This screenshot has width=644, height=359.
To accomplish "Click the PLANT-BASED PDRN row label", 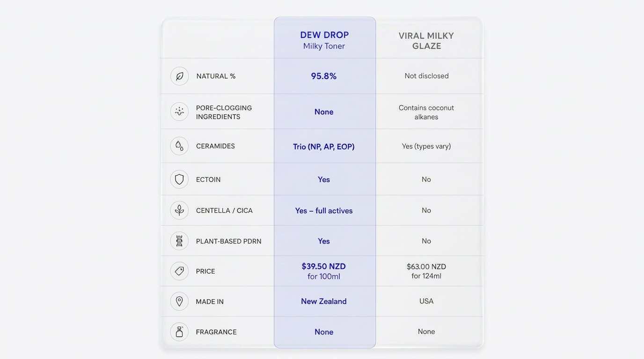I will 229,241.
